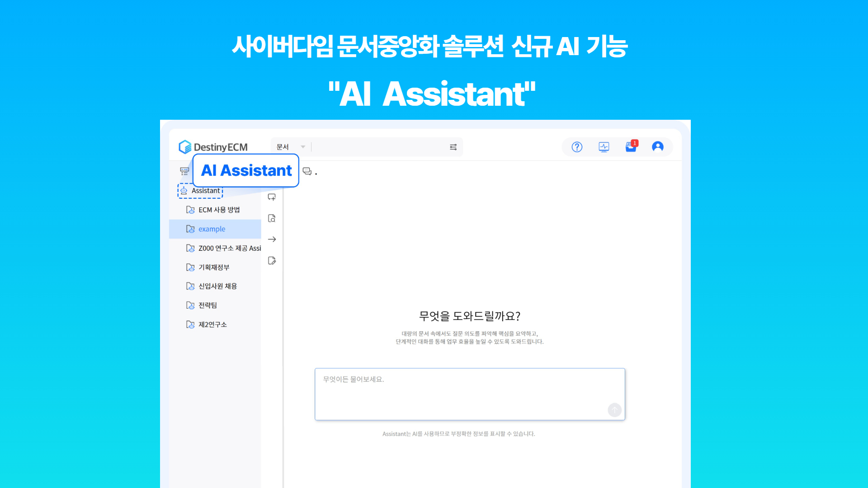The height and width of the screenshot is (488, 868).
Task: Click the chat bubble icon near AI Assistant label
Action: 307,171
